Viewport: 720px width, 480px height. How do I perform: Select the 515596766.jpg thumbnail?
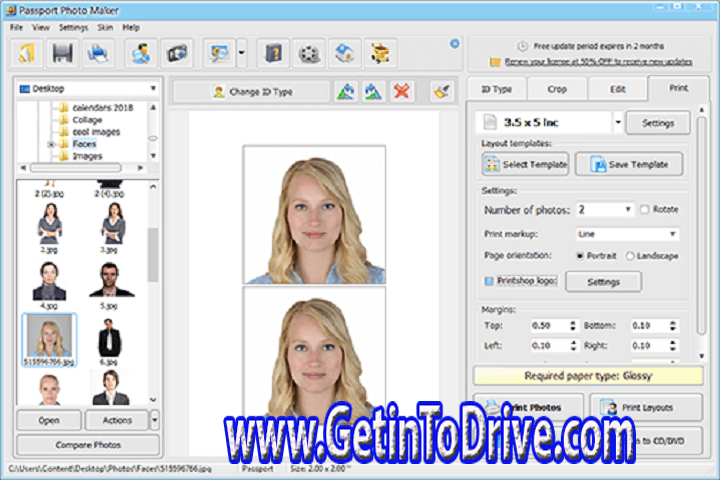point(49,340)
